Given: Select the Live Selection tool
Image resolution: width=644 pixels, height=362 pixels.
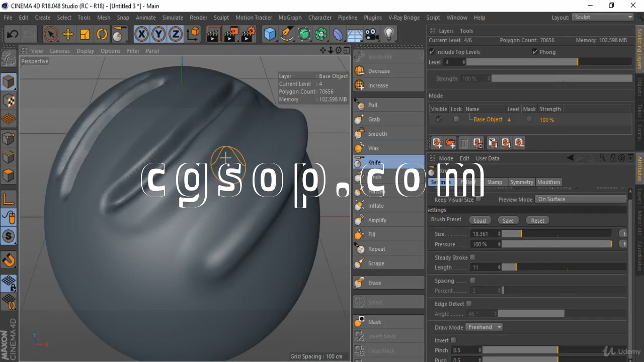Looking at the screenshot, I should [x=50, y=34].
